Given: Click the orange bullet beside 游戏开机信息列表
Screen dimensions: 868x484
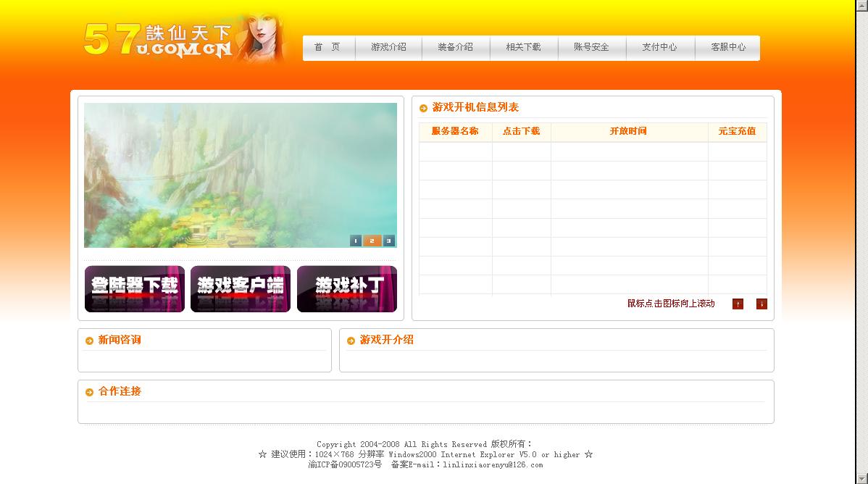Looking at the screenshot, I should click(424, 109).
